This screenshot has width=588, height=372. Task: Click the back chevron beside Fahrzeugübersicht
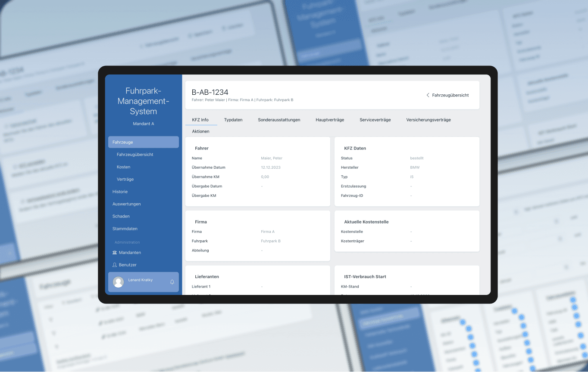(x=428, y=95)
